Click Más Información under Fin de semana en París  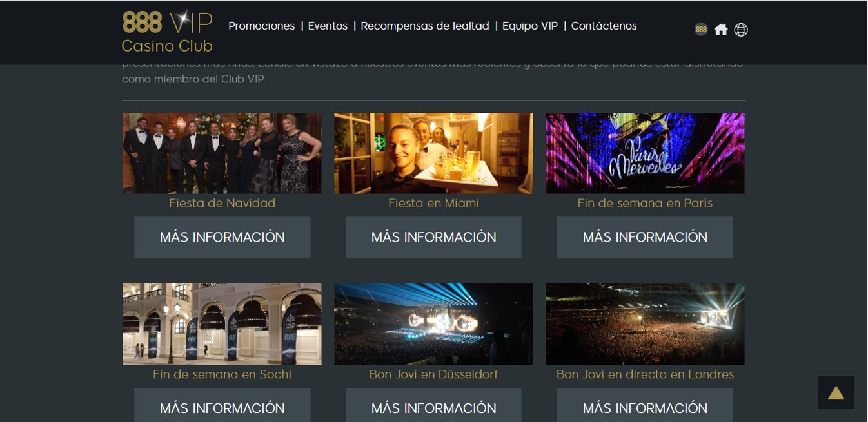click(645, 237)
